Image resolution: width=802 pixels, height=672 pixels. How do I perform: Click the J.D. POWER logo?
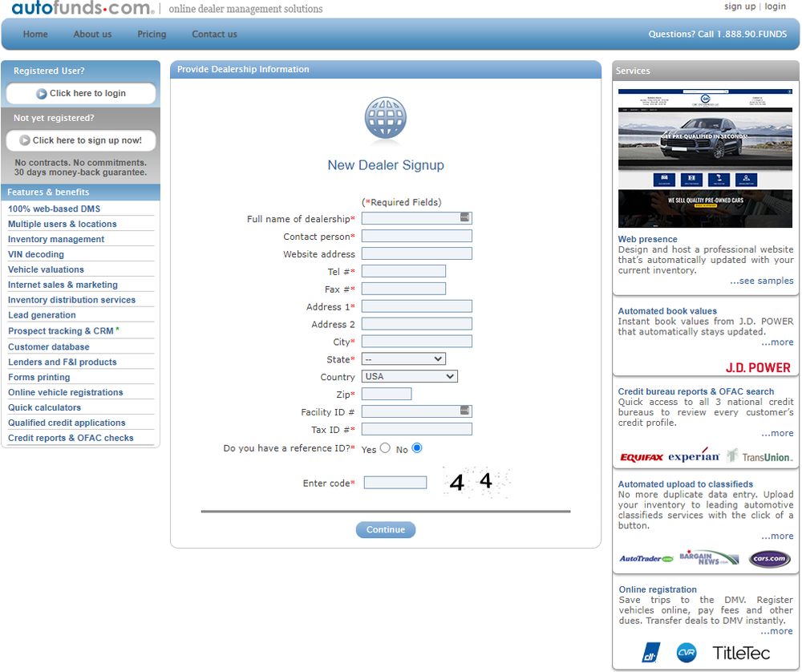tap(758, 368)
